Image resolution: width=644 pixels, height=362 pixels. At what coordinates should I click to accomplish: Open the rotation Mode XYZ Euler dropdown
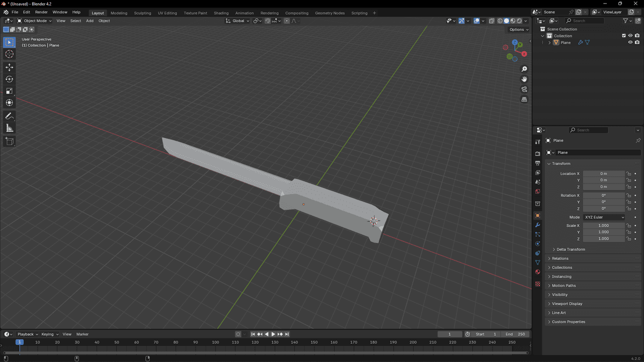click(604, 217)
